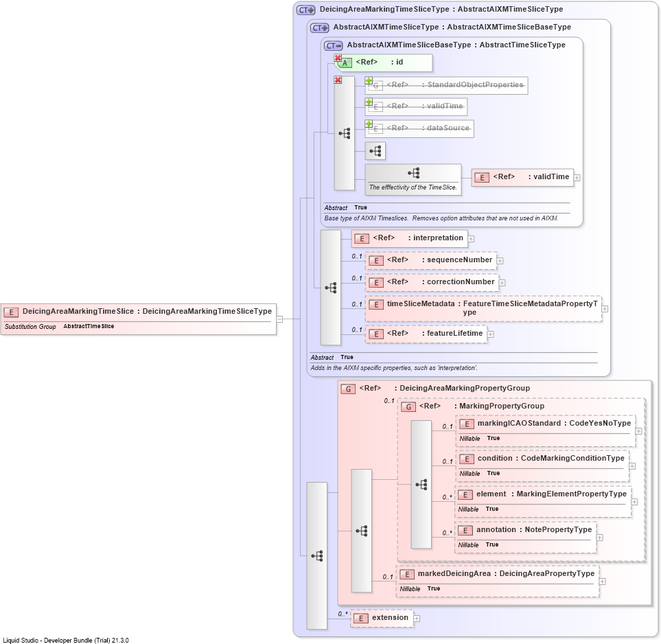Image resolution: width=661 pixels, height=644 pixels.
Task: Select the annotation NotePropertyType label
Action: [x=534, y=530]
